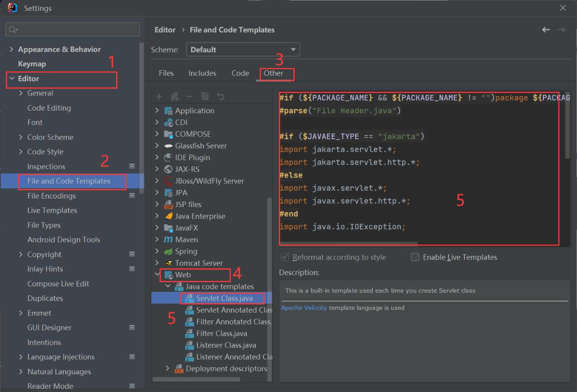
Task: Collapse the Web templates node
Action: point(157,275)
